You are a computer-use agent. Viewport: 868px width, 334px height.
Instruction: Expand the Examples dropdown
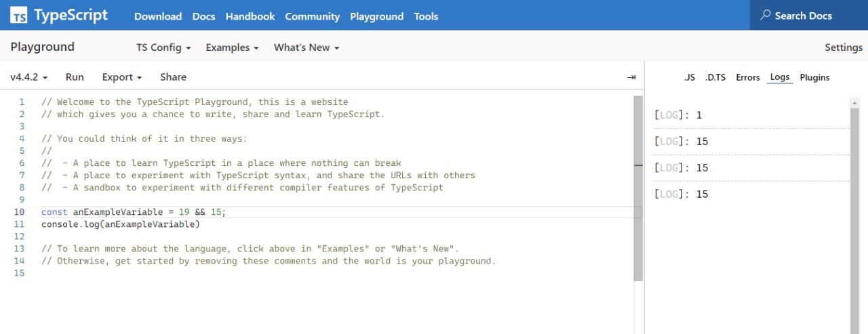click(x=233, y=47)
